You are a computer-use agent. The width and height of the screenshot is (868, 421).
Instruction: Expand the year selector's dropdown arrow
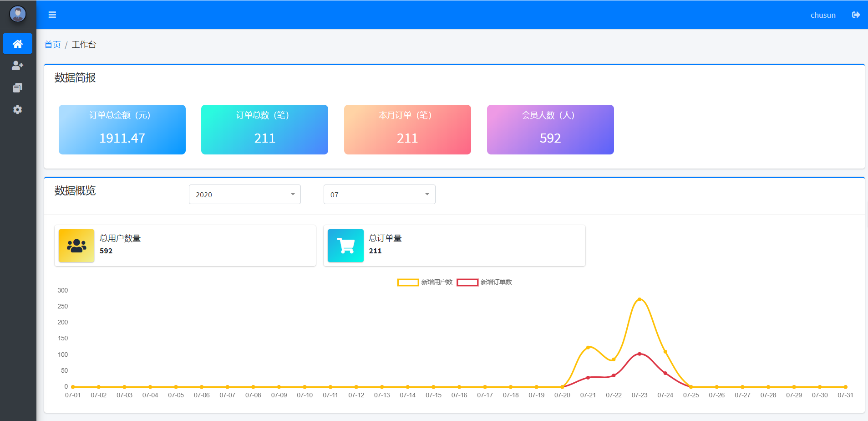pyautogui.click(x=293, y=194)
